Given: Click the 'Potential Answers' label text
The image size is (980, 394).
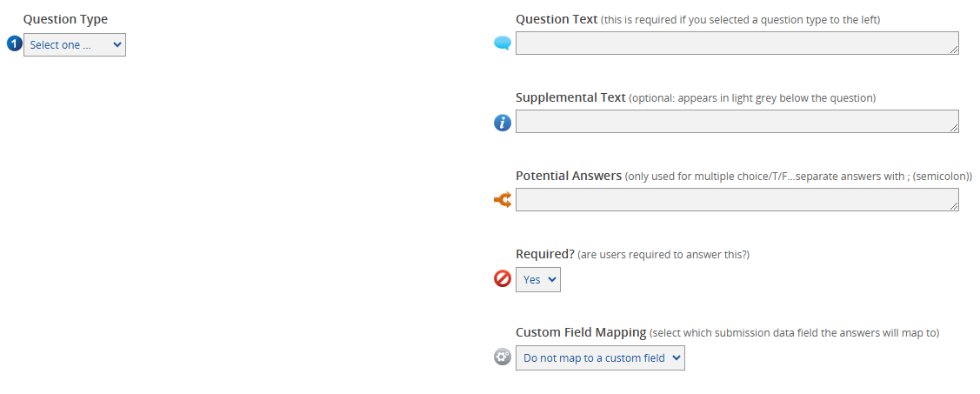Looking at the screenshot, I should tap(569, 176).
